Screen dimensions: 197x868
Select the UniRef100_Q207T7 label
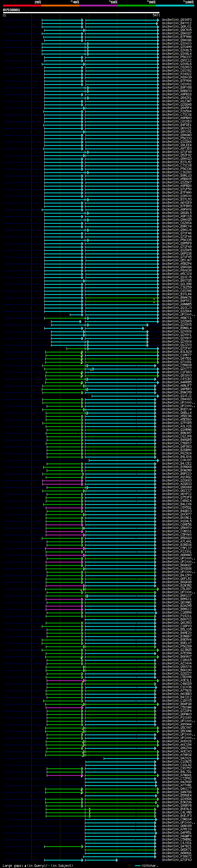click(176, 369)
